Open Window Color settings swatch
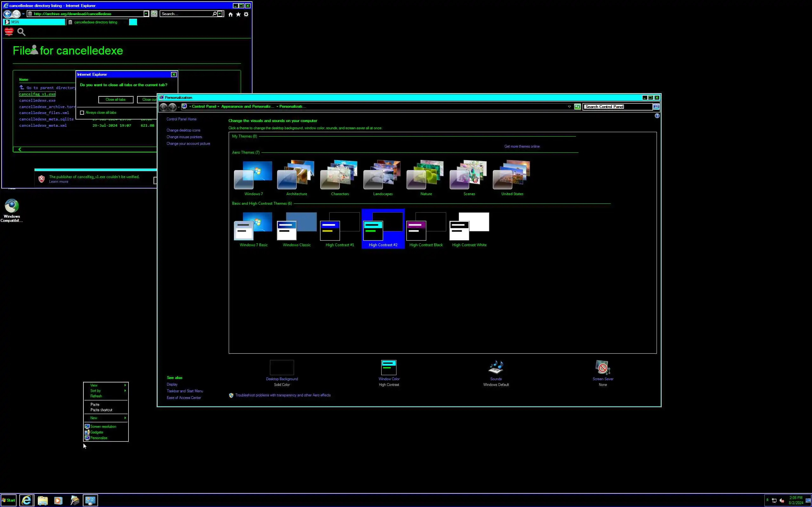812x507 pixels. 389,368
